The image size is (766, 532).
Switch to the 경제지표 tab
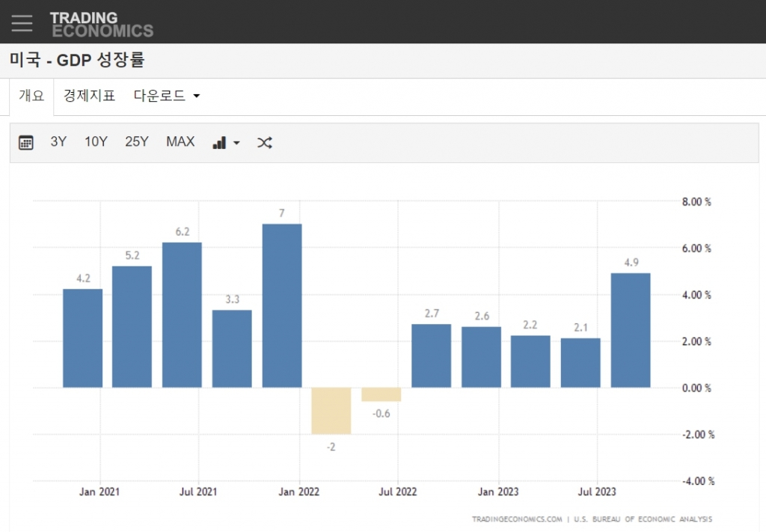[90, 96]
